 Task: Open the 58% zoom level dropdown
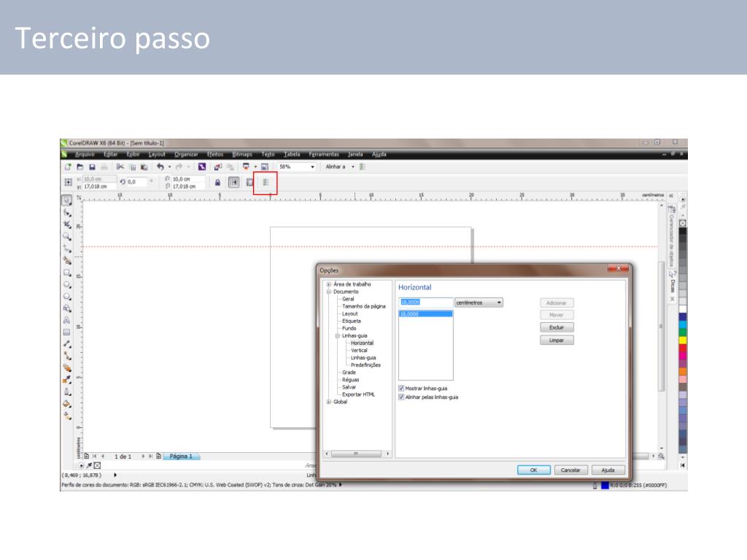(x=312, y=167)
